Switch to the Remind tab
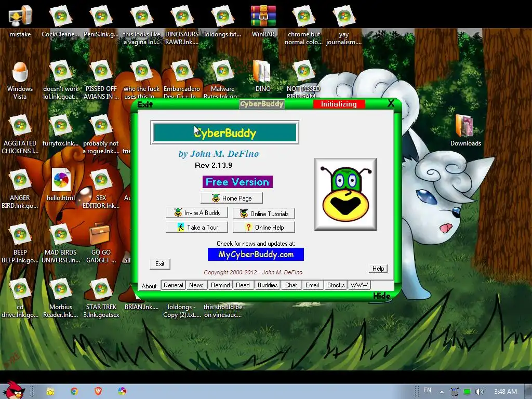This screenshot has width=532, height=399. [220, 285]
